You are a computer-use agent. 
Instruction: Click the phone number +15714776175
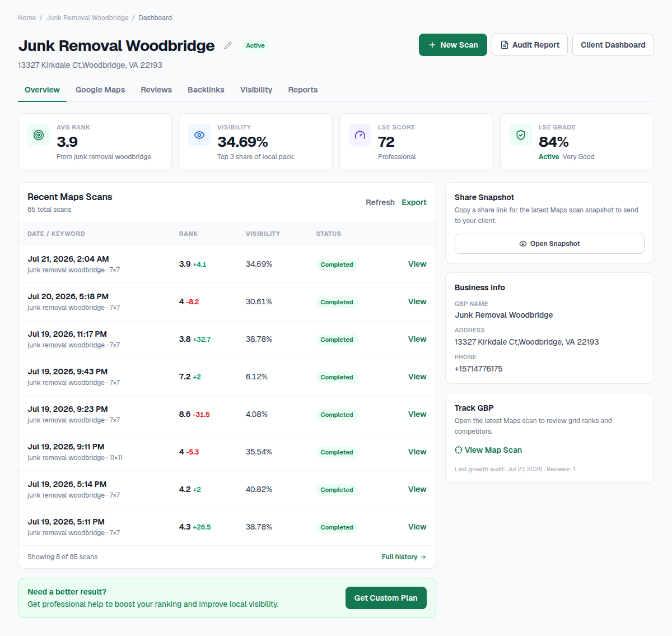coord(479,369)
